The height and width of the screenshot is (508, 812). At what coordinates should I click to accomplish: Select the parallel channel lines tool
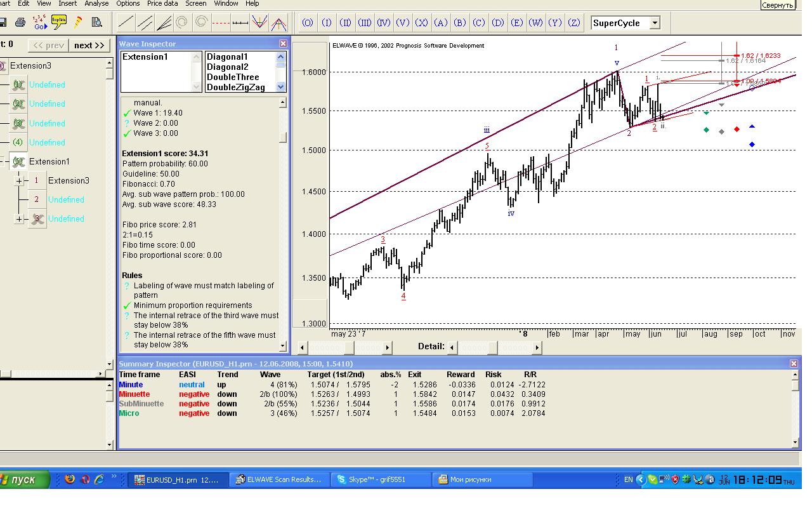coord(145,23)
